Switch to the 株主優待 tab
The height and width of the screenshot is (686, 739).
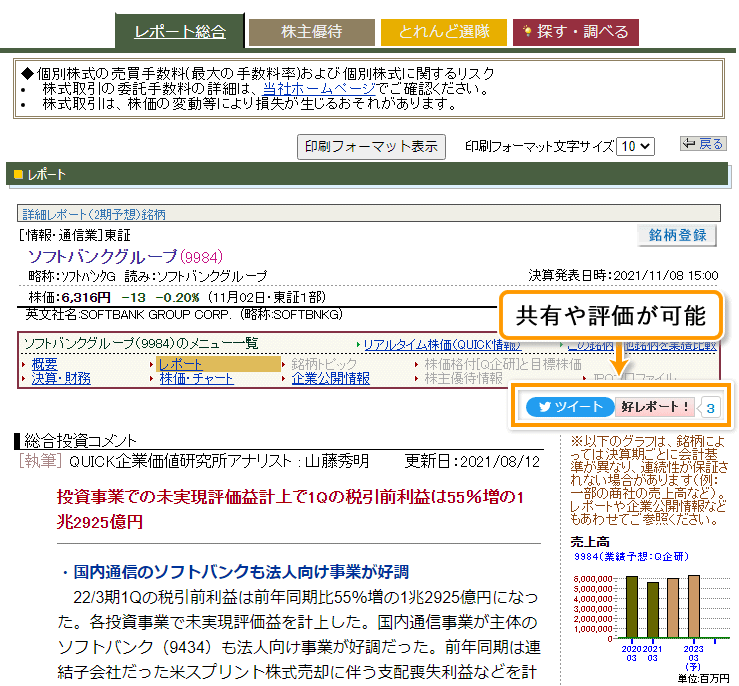point(312,32)
